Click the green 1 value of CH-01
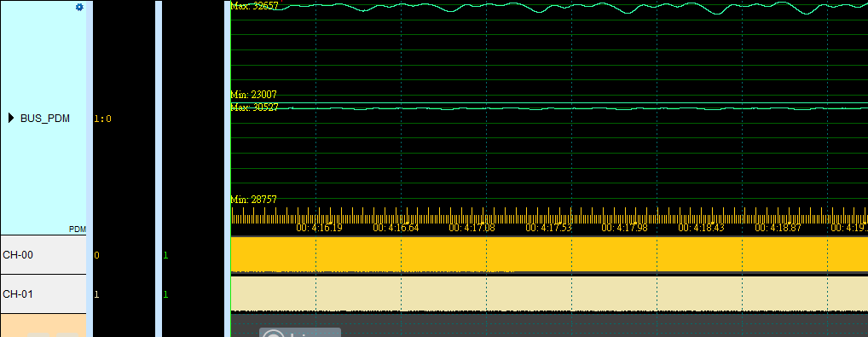Image resolution: width=868 pixels, height=337 pixels. tap(165, 294)
